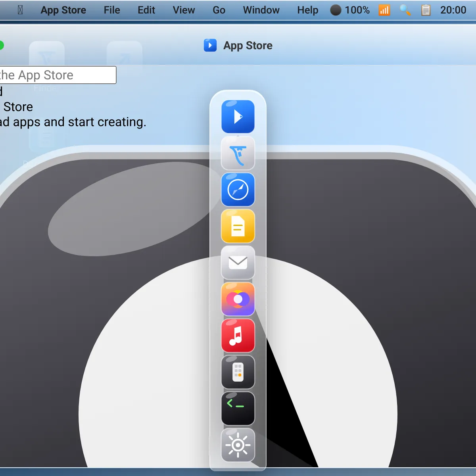The image size is (476, 476).
Task: Open the Mail envelope icon in dock
Action: pyautogui.click(x=238, y=263)
